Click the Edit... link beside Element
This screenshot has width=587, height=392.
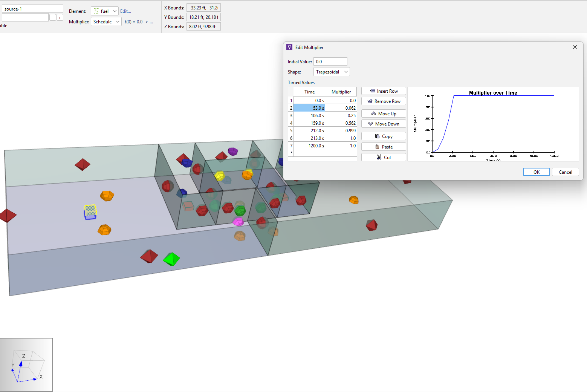[125, 11]
